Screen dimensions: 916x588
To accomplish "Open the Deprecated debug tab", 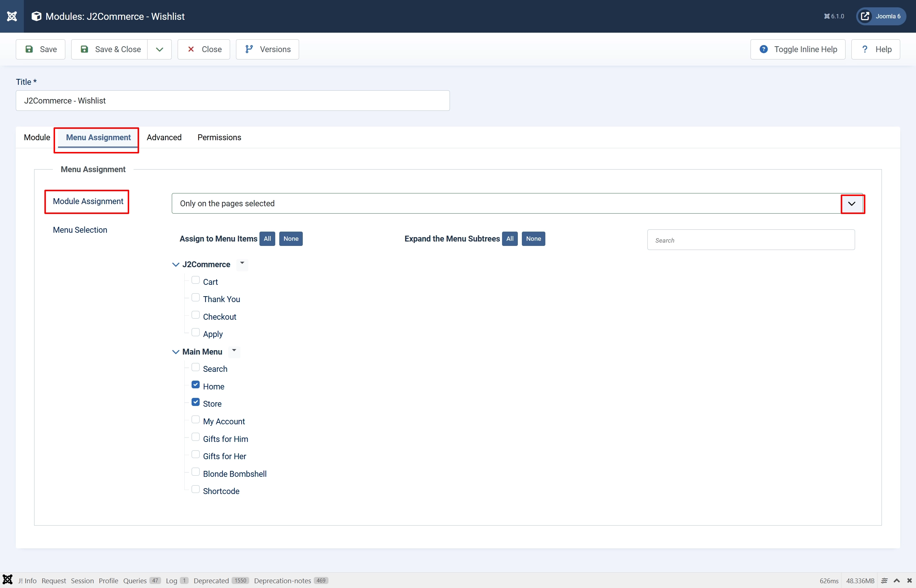I will [x=221, y=581].
